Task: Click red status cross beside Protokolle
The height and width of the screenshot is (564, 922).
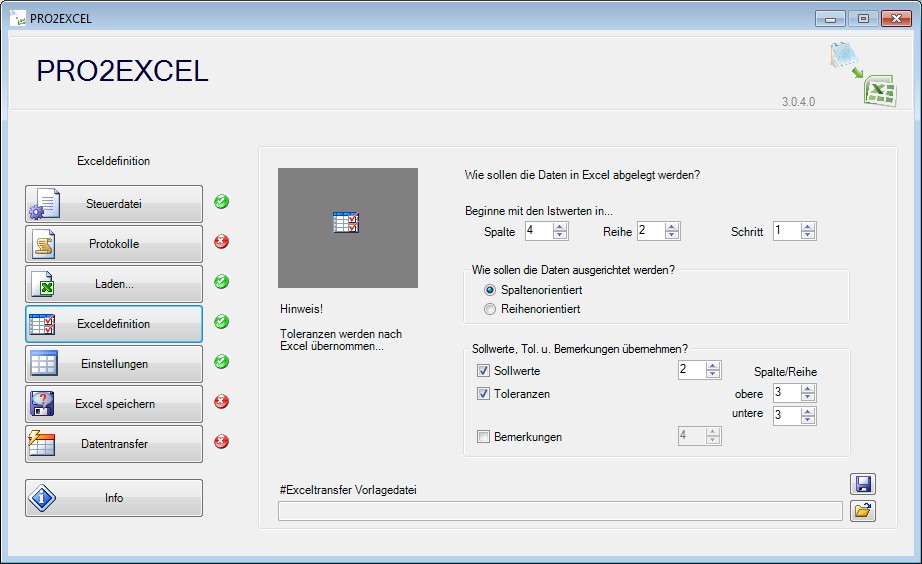Action: point(222,242)
